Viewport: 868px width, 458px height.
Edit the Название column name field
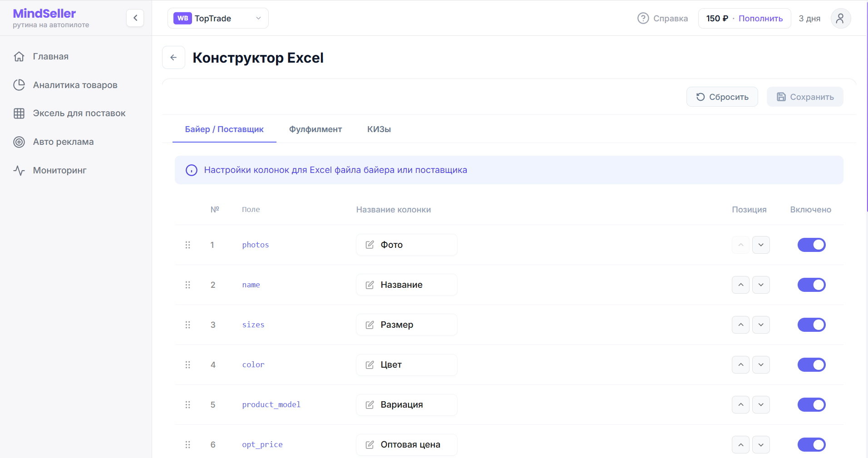(407, 285)
